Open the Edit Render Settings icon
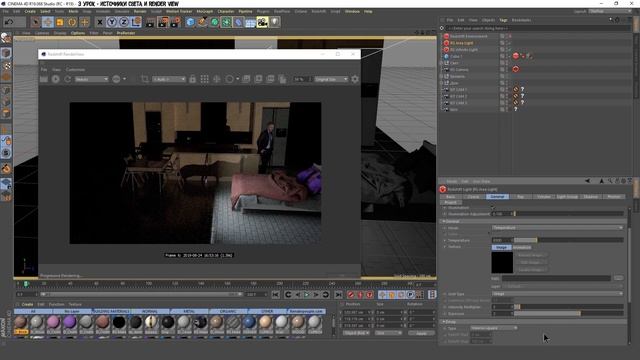The width and height of the screenshot is (640, 360). pos(175,22)
